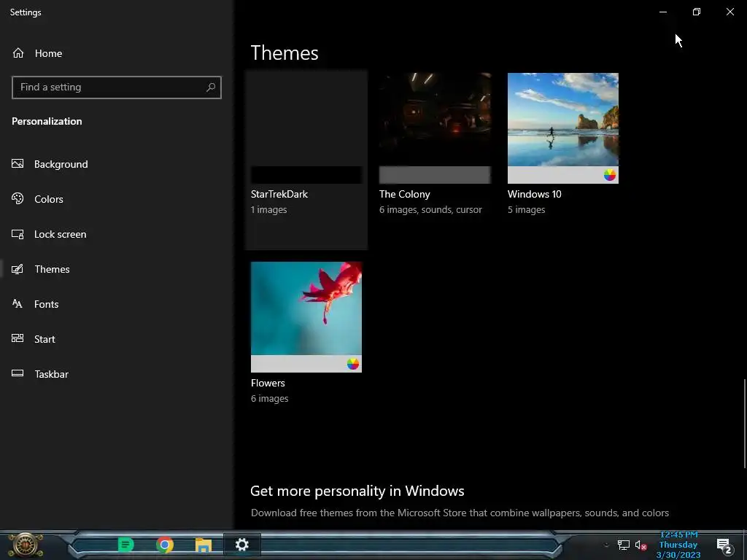Open the custom Start orb button

click(26, 545)
